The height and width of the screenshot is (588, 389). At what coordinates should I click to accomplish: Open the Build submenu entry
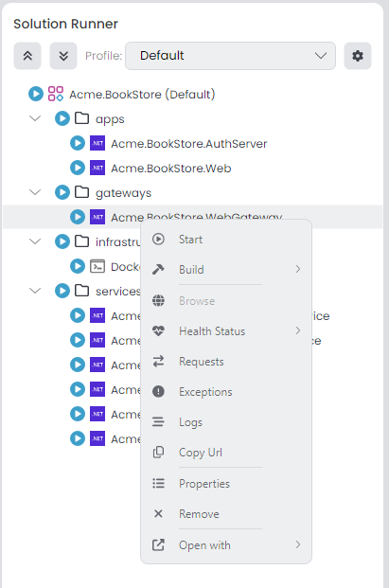coord(226,269)
